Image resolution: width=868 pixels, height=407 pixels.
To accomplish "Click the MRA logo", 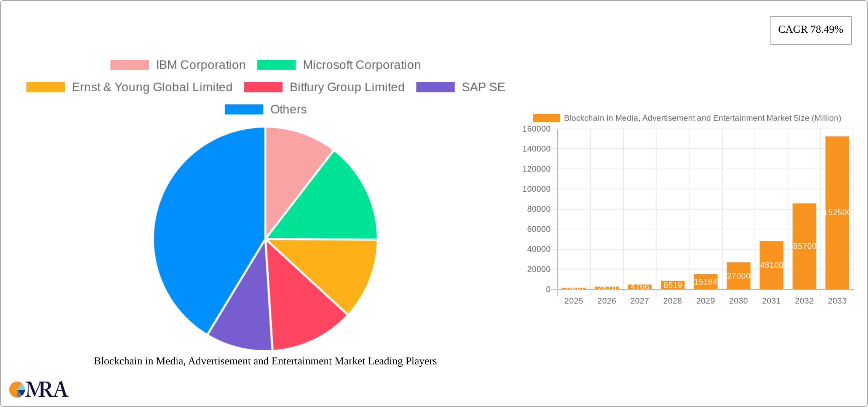I will click(39, 389).
